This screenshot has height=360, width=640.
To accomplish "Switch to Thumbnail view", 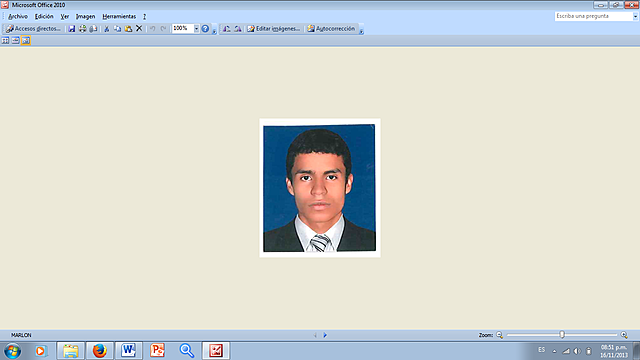I will pyautogui.click(x=5, y=40).
